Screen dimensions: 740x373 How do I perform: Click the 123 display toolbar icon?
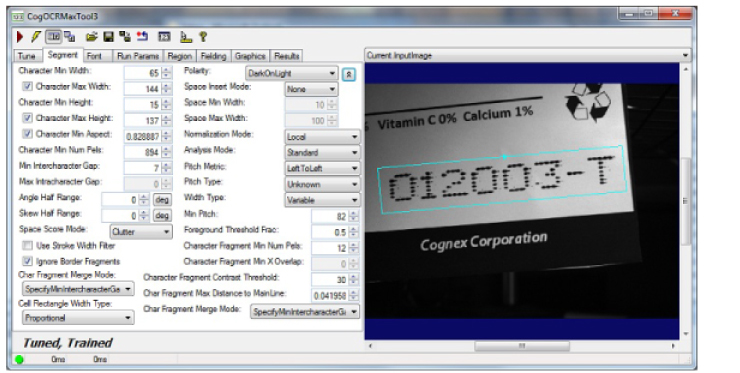click(164, 36)
